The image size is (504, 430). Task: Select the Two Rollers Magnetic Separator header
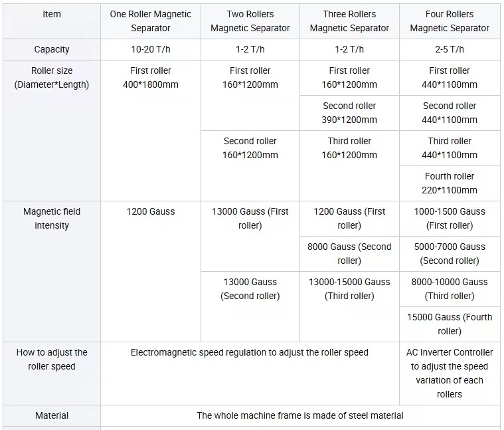(x=250, y=21)
